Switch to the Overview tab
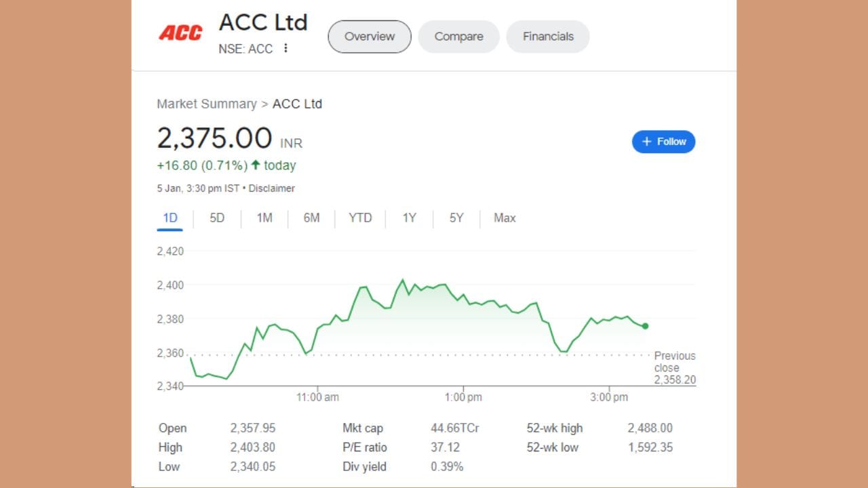Viewport: 868px width, 488px height. coord(370,37)
